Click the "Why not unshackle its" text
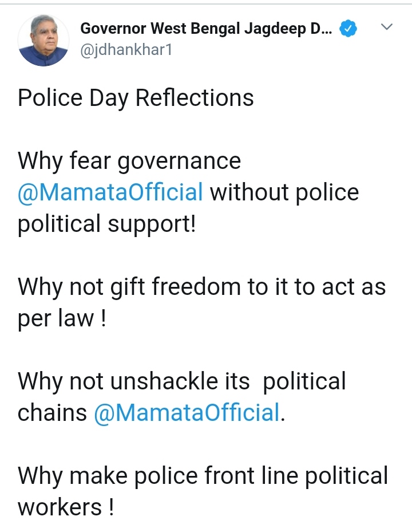 (x=134, y=381)
